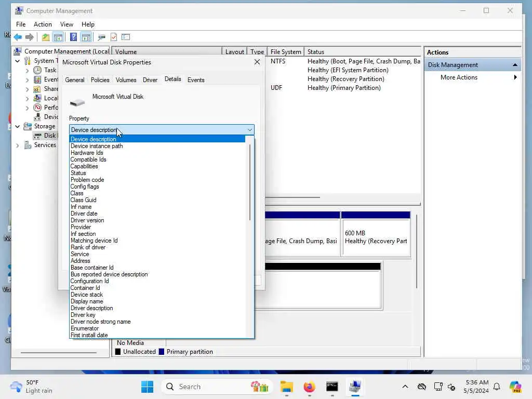This screenshot has height=399, width=532.
Task: Switch to the Volumes tab
Action: coord(126,80)
